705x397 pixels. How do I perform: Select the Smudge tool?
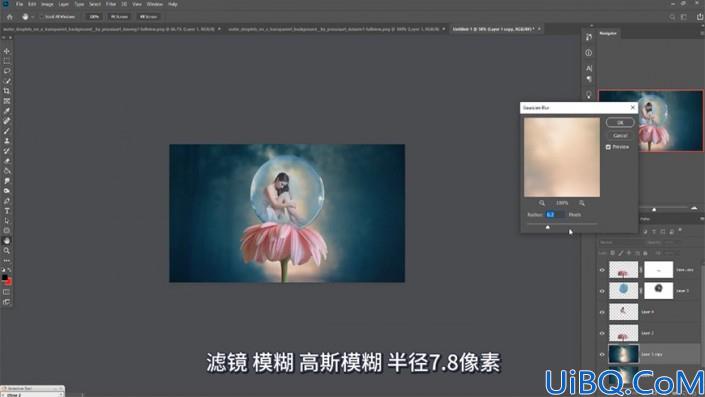coord(7,181)
